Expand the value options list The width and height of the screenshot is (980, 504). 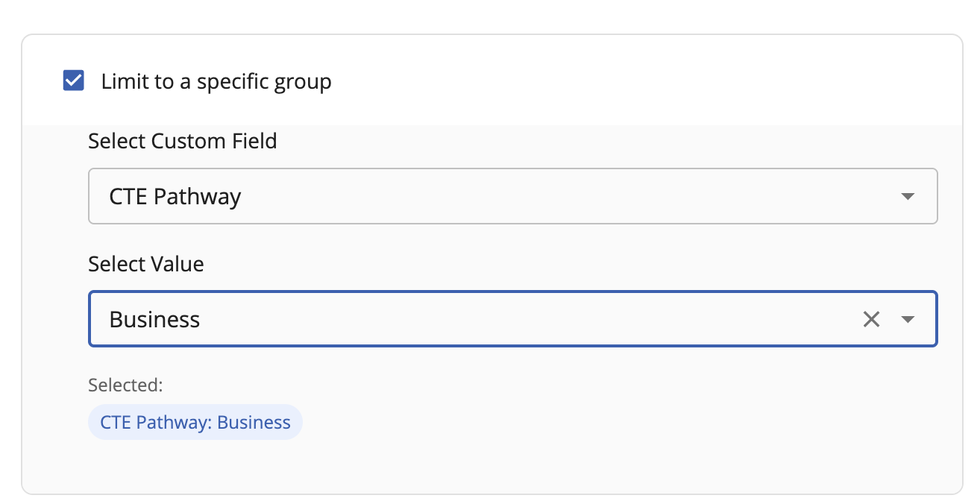click(x=907, y=320)
